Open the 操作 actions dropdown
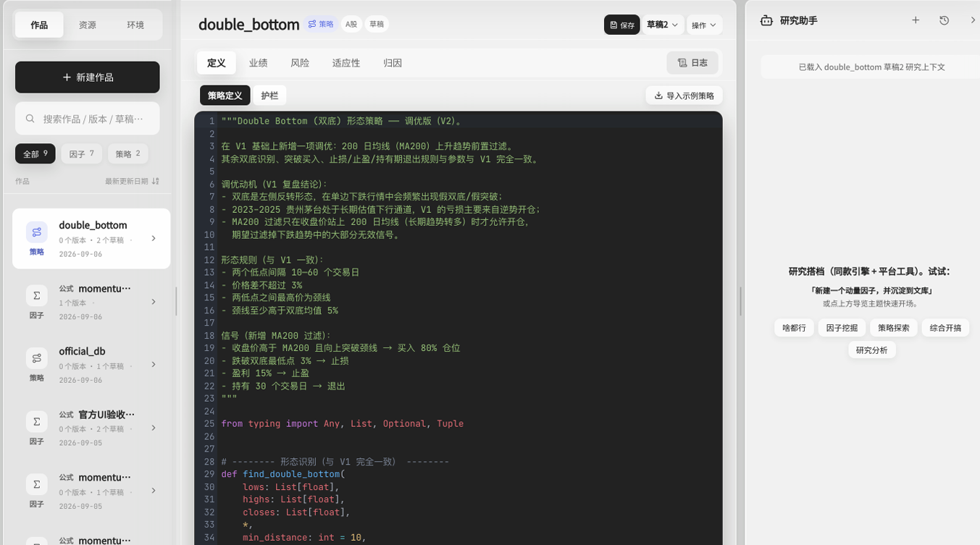The height and width of the screenshot is (545, 980). click(703, 25)
